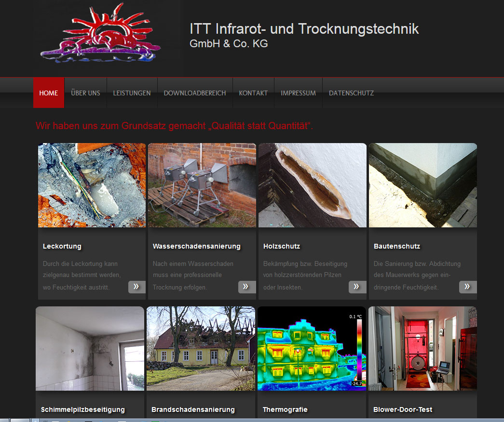
Task: Open the ÜBER UNS page
Action: (x=85, y=93)
